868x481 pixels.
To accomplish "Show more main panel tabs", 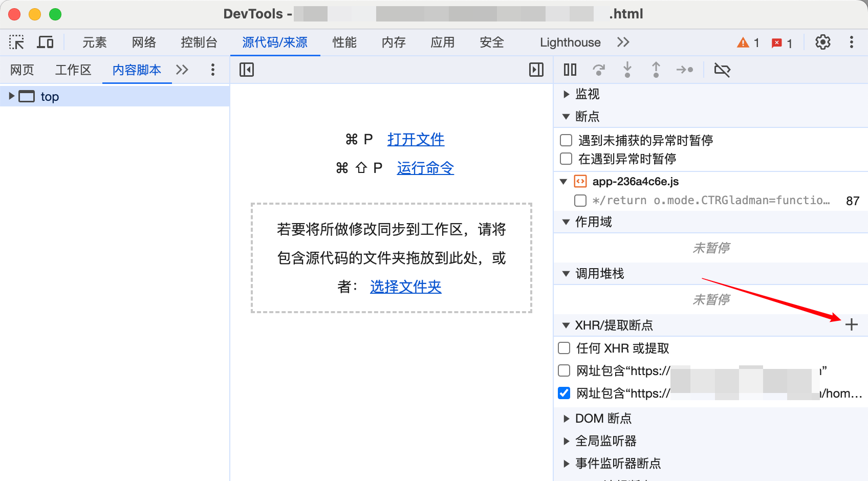I will click(623, 42).
